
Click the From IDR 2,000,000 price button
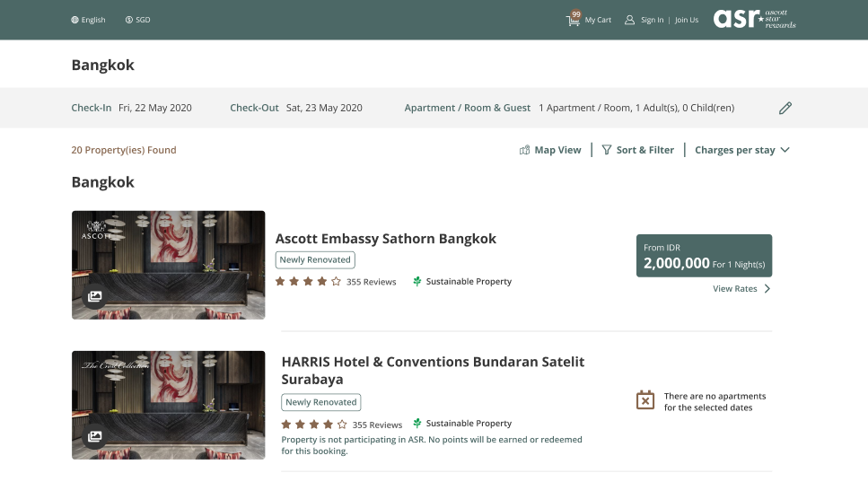click(x=704, y=256)
